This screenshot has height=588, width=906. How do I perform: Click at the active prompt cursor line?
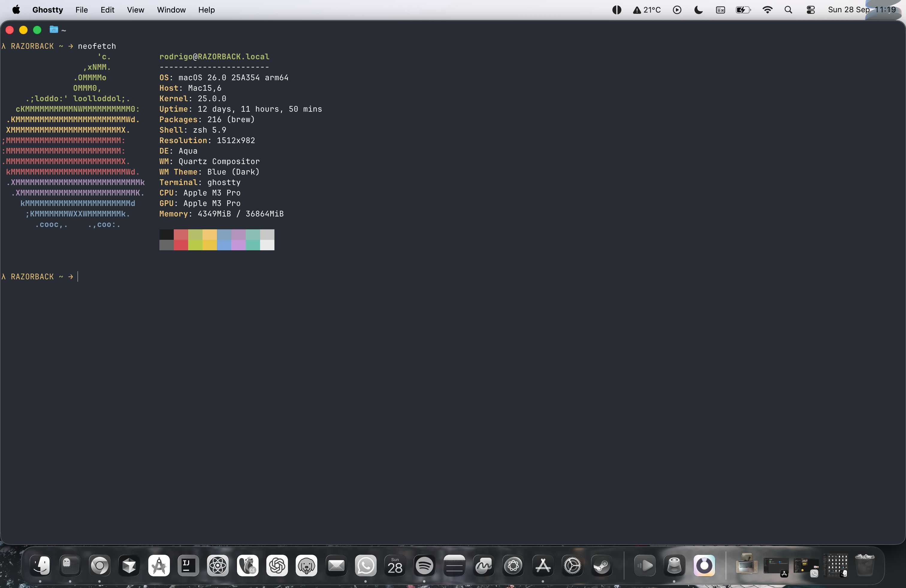[x=78, y=277]
